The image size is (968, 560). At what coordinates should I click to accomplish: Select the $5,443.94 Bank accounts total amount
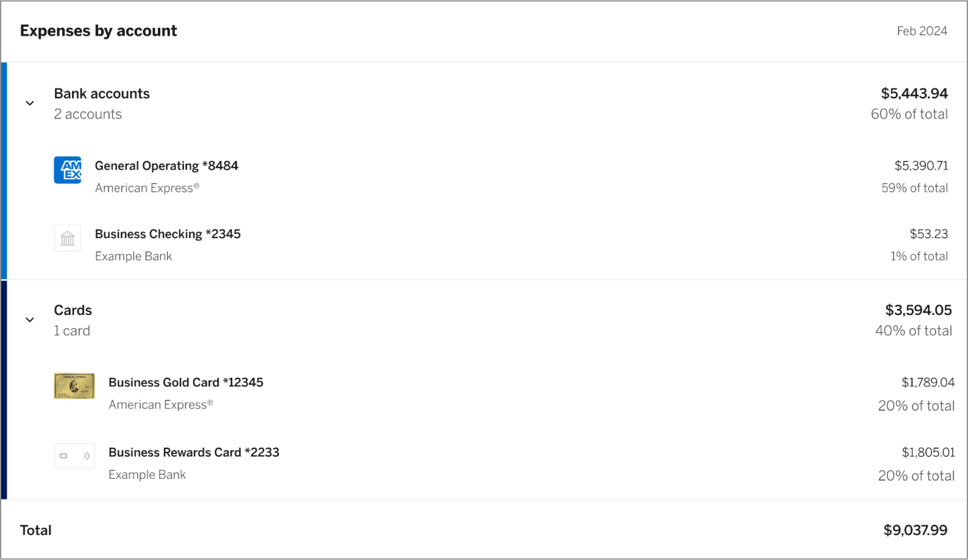pos(914,93)
